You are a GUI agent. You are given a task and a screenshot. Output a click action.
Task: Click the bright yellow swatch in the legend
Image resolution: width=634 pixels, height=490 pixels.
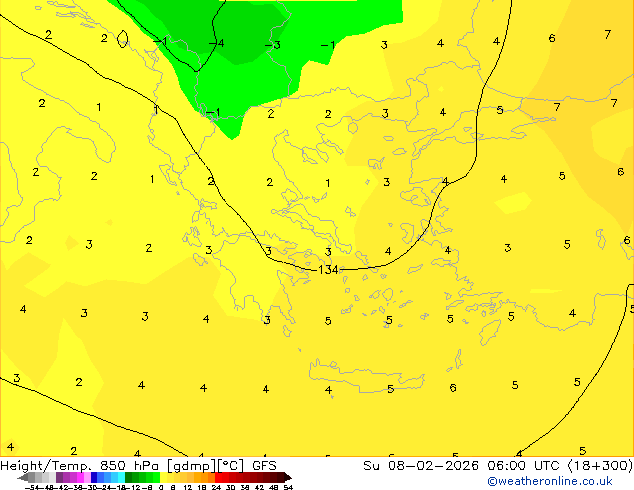[163, 477]
